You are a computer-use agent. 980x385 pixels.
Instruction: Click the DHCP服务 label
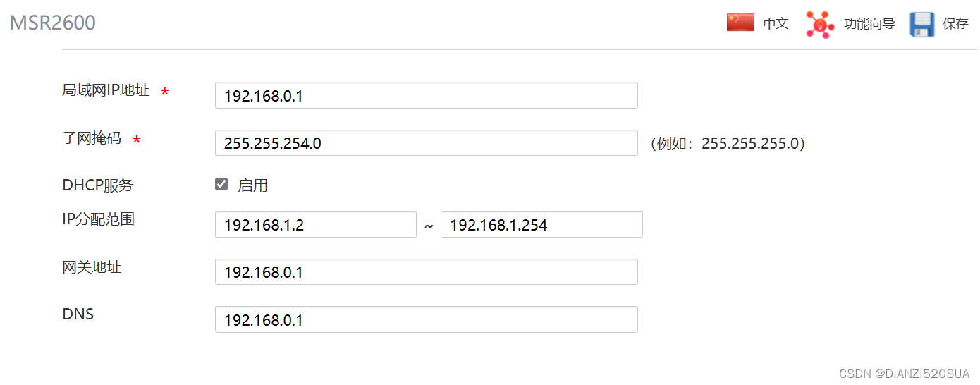tap(97, 185)
